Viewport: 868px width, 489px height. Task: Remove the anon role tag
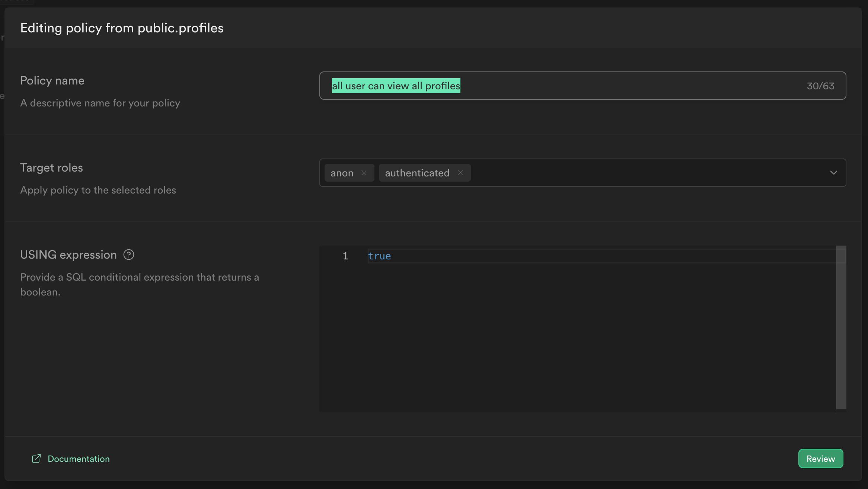364,173
